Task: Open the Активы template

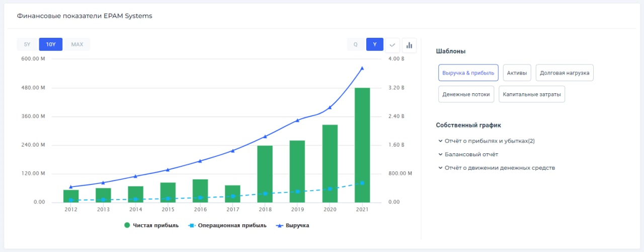Action: coord(517,73)
